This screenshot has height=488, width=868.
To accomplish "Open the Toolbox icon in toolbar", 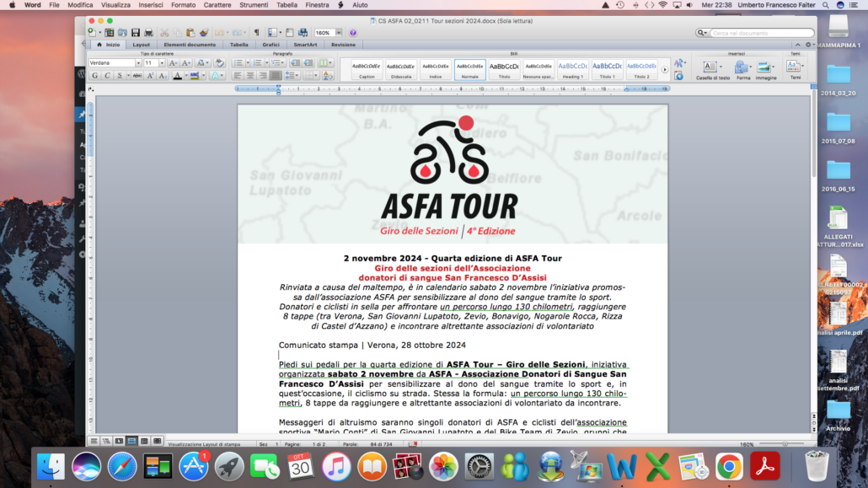I will coord(290,33).
